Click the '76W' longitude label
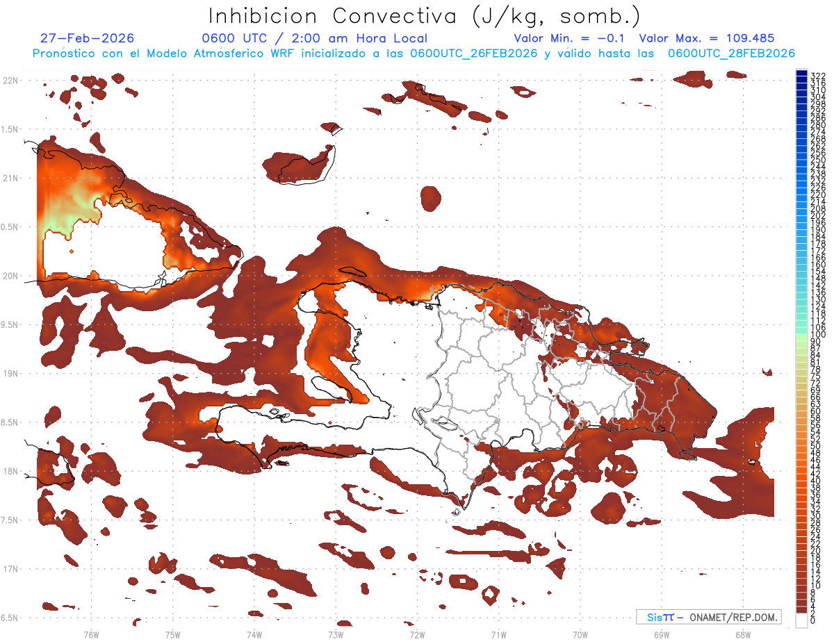 pyautogui.click(x=91, y=635)
